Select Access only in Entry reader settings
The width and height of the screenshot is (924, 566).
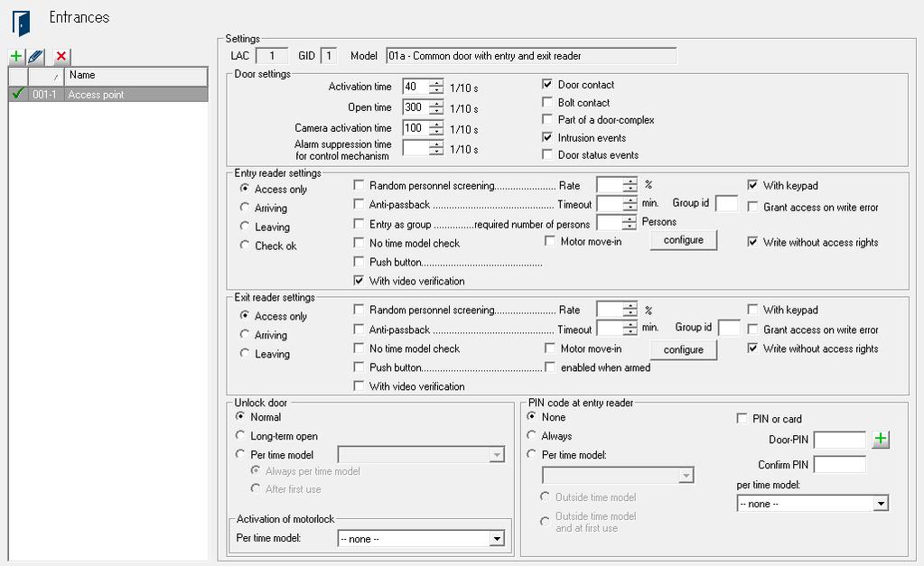[245, 189]
